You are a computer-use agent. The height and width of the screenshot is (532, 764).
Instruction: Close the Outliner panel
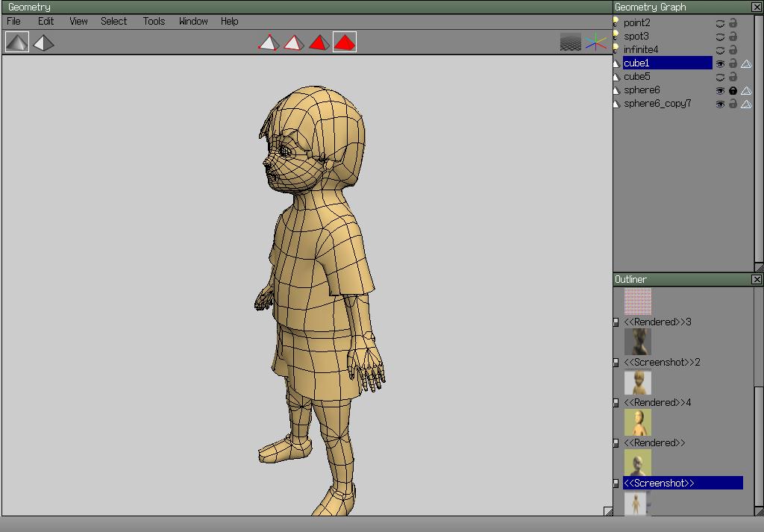tap(757, 279)
